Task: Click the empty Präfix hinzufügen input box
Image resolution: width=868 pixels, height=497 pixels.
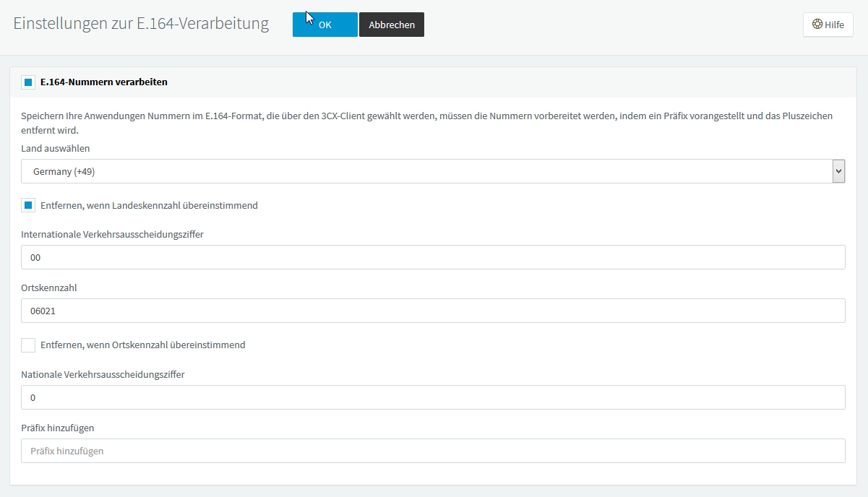Action: click(x=433, y=451)
